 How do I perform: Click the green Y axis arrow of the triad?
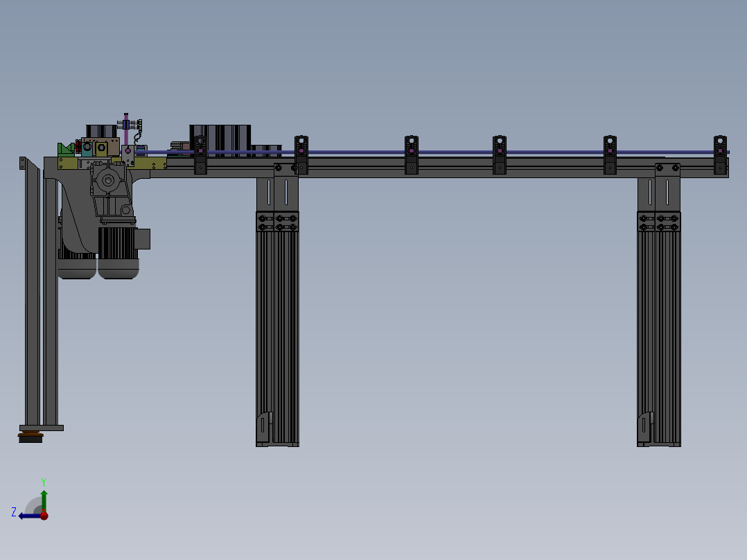[x=44, y=500]
